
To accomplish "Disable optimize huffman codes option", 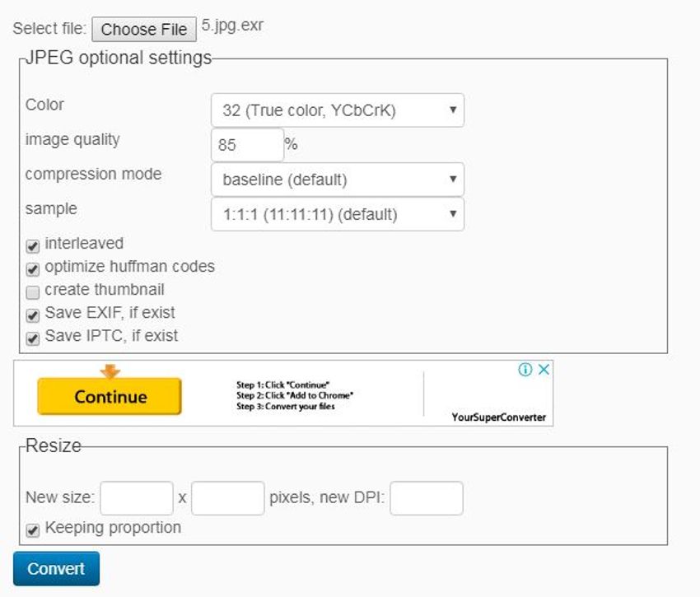I will tap(33, 268).
